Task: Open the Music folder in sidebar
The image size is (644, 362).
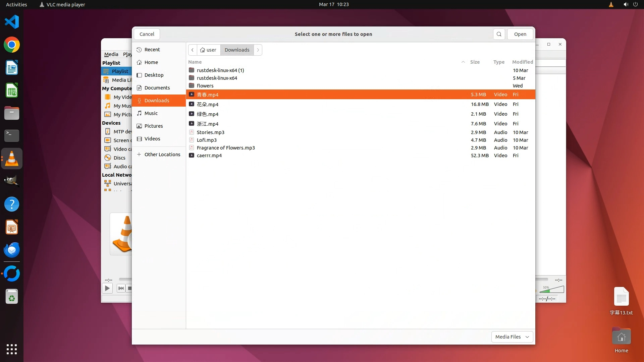Action: [151, 113]
